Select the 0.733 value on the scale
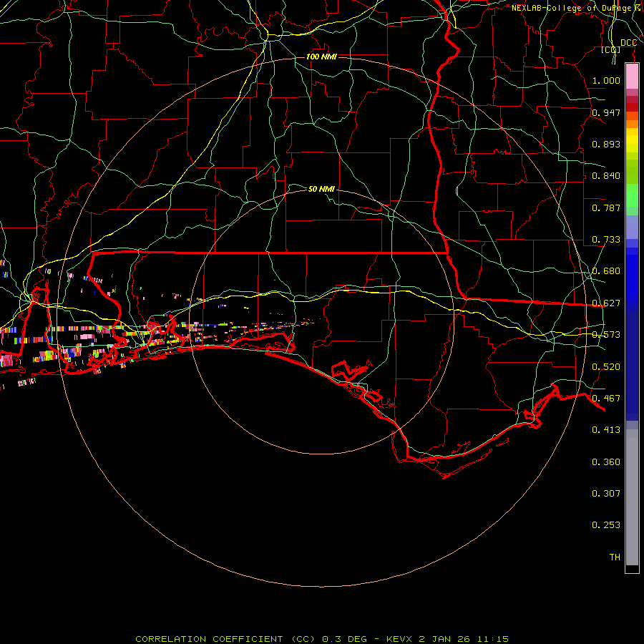Screen dimensions: 644x644 tap(606, 240)
